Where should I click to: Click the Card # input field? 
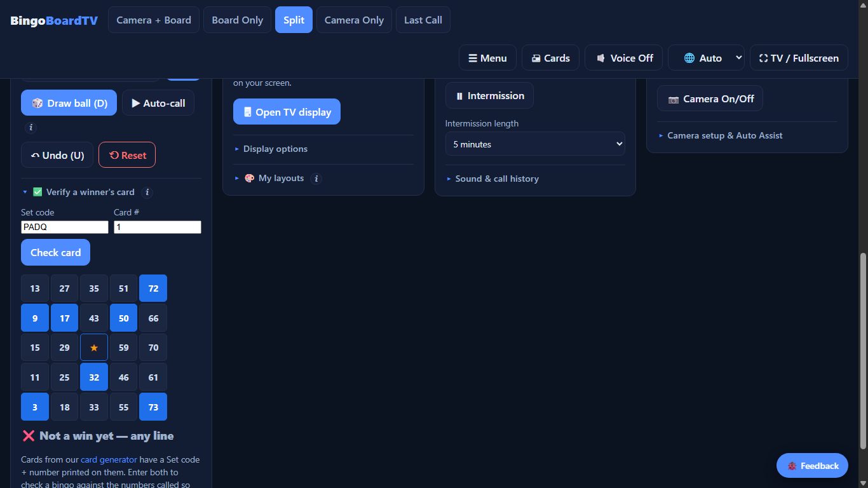[x=158, y=227]
